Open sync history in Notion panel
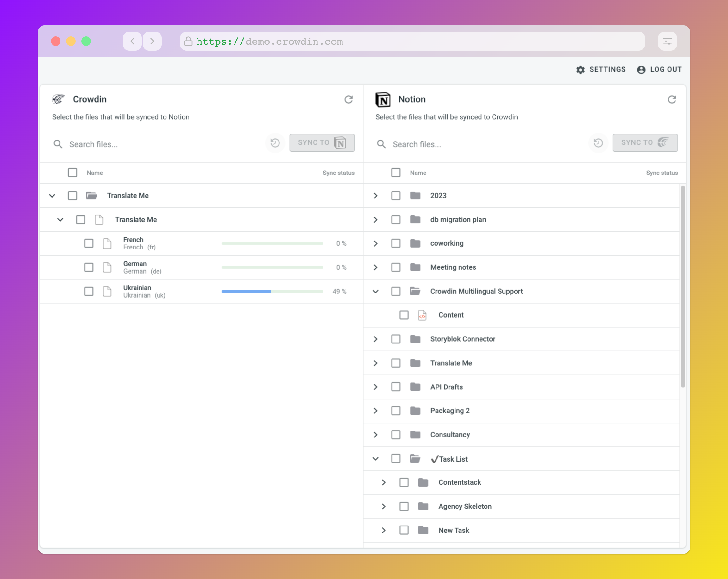728x579 pixels. pos(598,143)
